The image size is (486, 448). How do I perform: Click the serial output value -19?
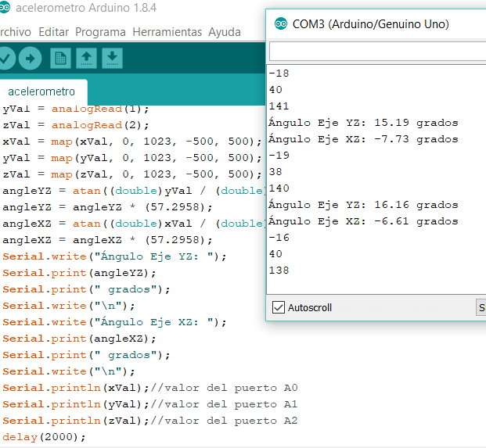[x=279, y=156]
